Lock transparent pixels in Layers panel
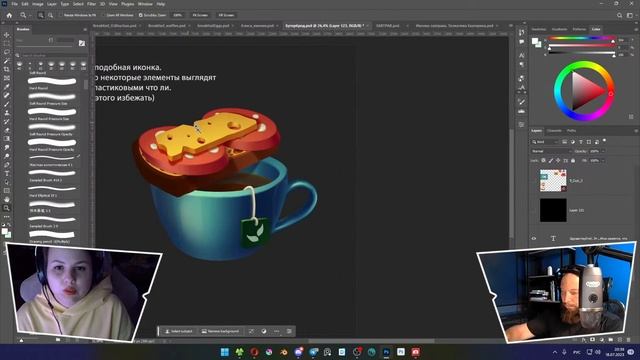The height and width of the screenshot is (360, 640). [x=543, y=161]
